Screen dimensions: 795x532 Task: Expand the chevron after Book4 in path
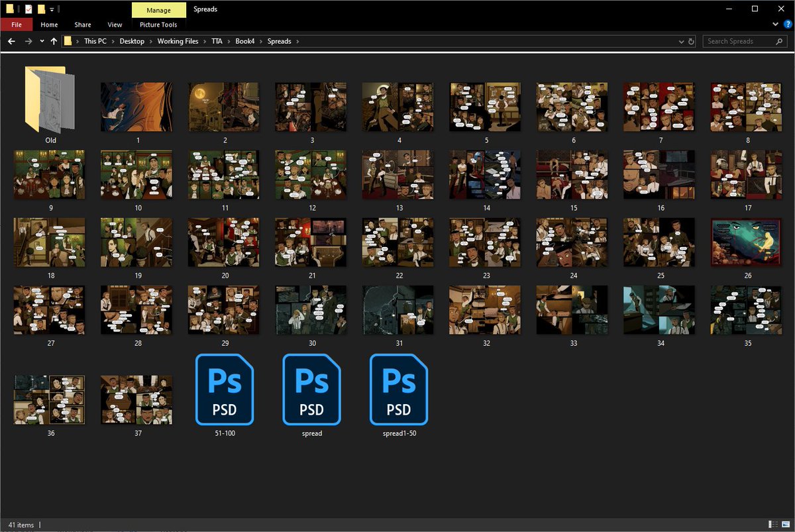[261, 41]
